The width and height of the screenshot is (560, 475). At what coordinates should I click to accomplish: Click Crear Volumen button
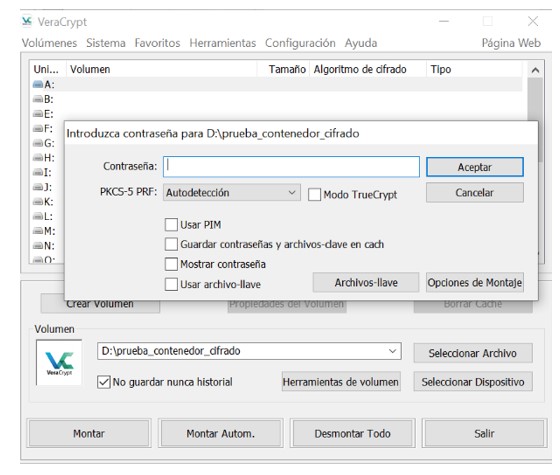click(100, 305)
